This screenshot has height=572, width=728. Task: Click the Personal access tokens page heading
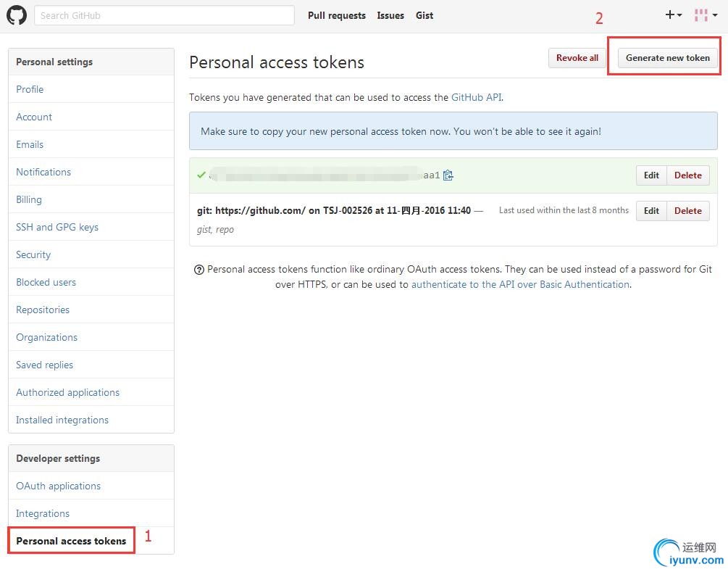click(x=277, y=62)
